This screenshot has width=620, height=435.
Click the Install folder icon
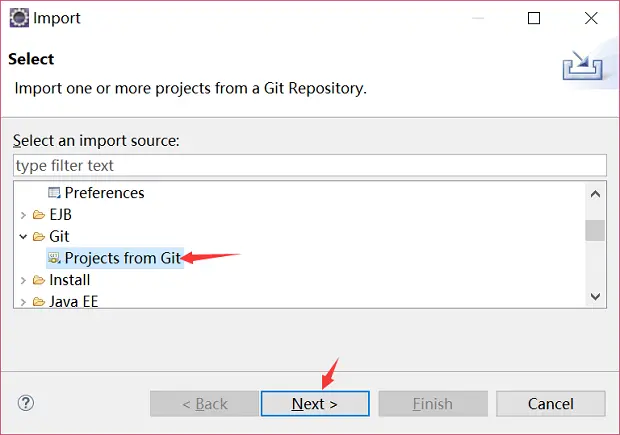(x=38, y=280)
